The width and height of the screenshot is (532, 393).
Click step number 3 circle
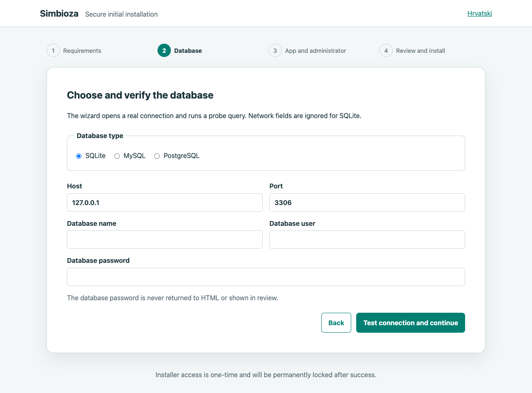275,50
